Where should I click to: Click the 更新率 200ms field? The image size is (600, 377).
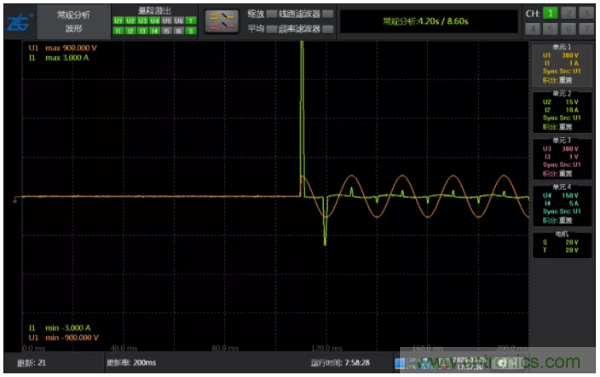[131, 362]
